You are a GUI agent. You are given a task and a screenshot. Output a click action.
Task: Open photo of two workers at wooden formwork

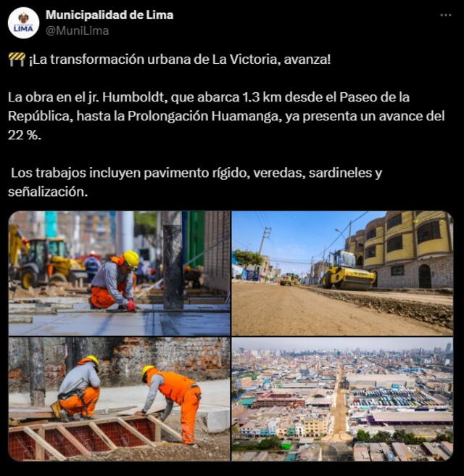pos(119,399)
